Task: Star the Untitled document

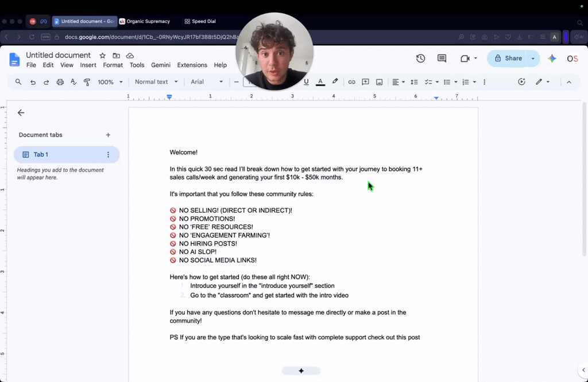Action: (102, 56)
